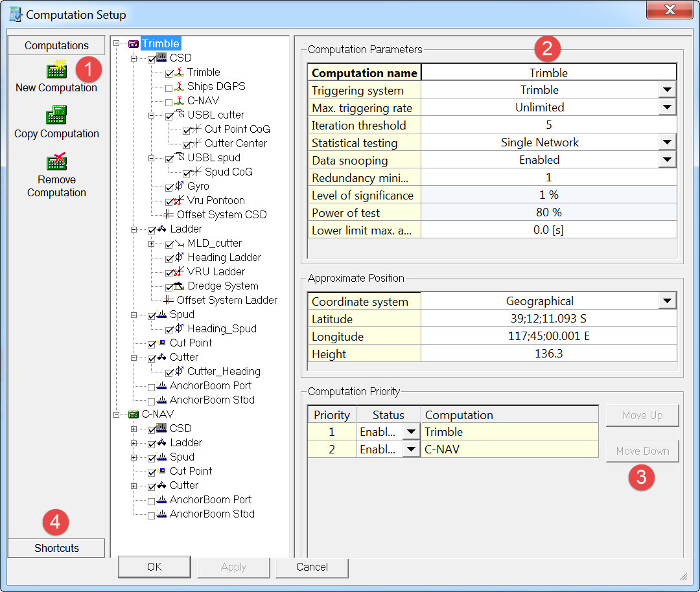Enable the Ships DGPS checkbox
The width and height of the screenshot is (700, 592).
pyautogui.click(x=169, y=87)
